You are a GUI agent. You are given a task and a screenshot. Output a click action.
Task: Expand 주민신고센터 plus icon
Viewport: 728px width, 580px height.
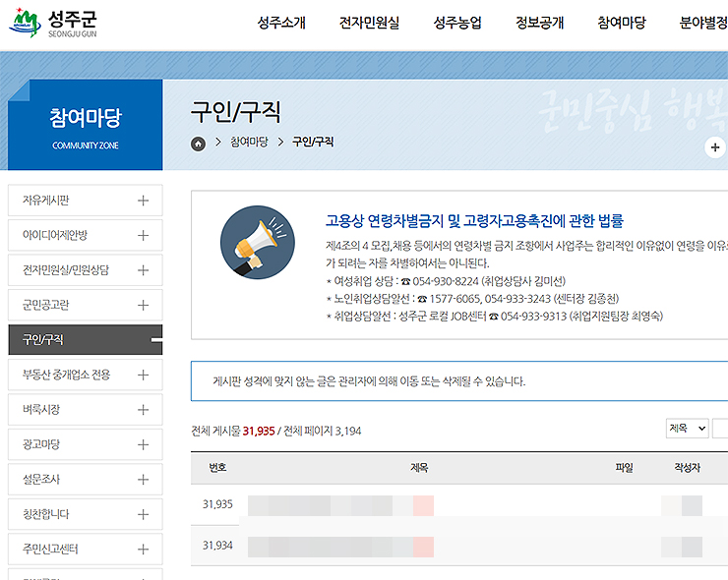coord(143,550)
